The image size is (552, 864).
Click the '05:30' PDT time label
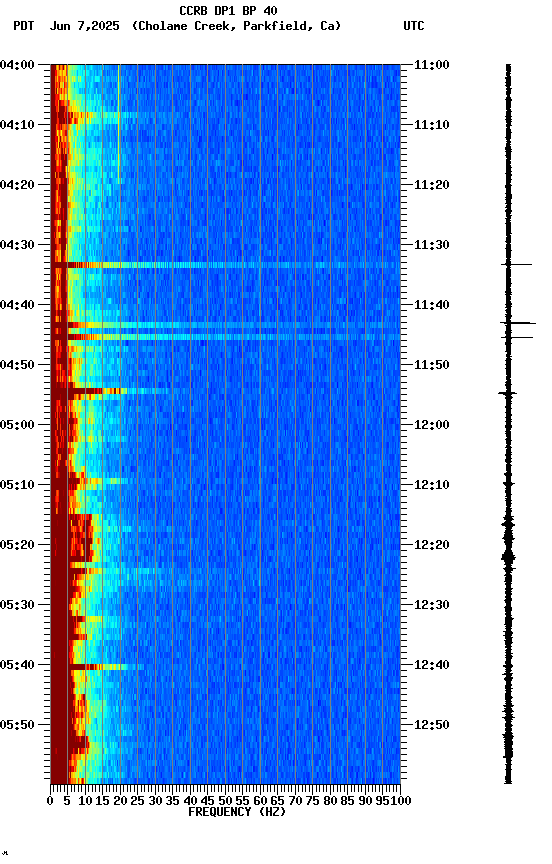(17, 605)
